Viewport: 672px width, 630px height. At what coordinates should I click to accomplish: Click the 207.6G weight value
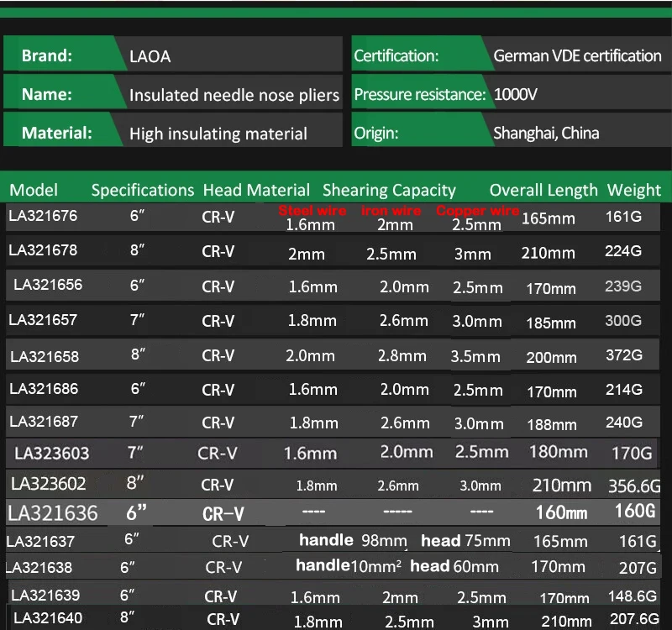click(x=635, y=619)
